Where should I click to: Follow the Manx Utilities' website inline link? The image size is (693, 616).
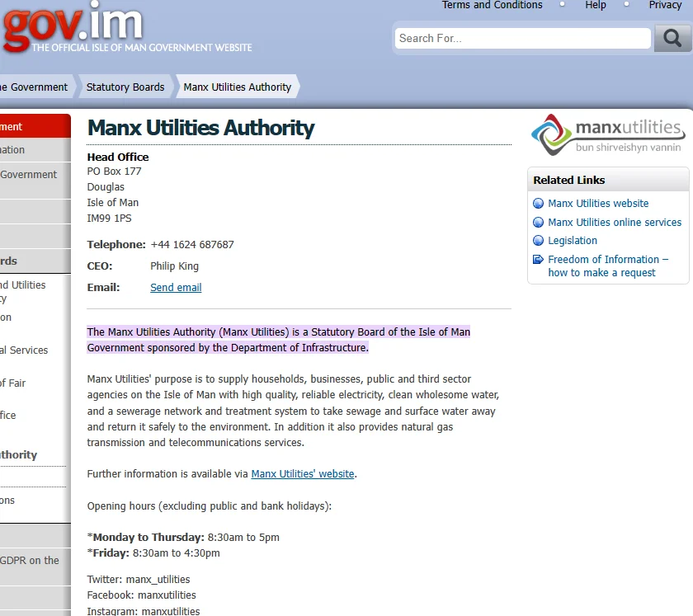[303, 473]
